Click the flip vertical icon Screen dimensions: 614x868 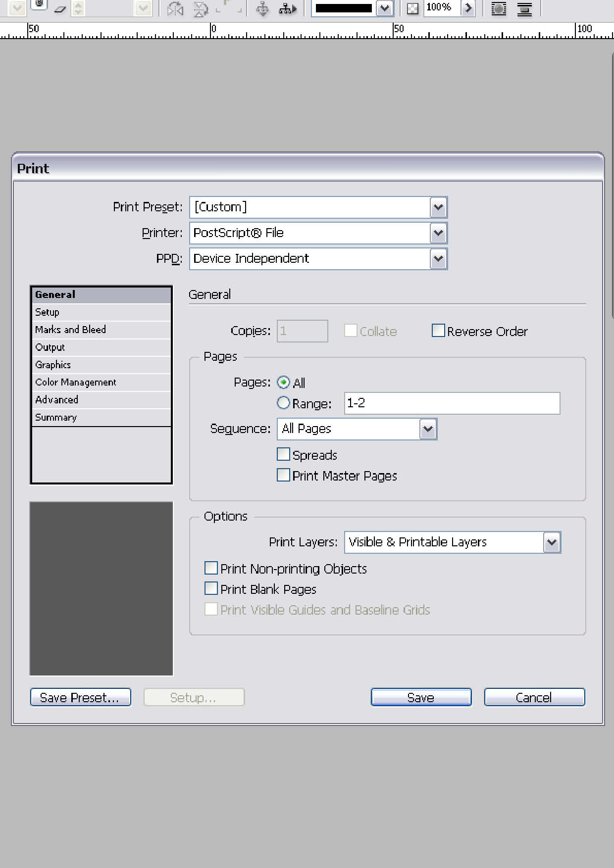point(201,8)
